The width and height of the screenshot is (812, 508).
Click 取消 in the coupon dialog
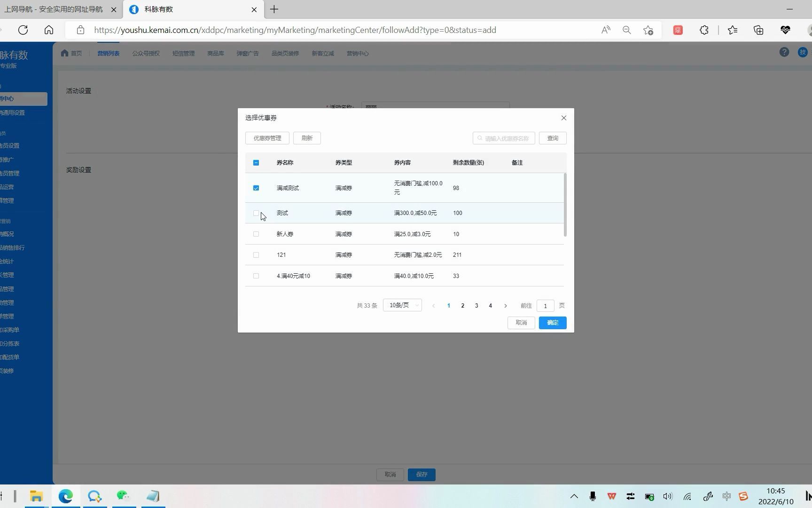pyautogui.click(x=521, y=323)
